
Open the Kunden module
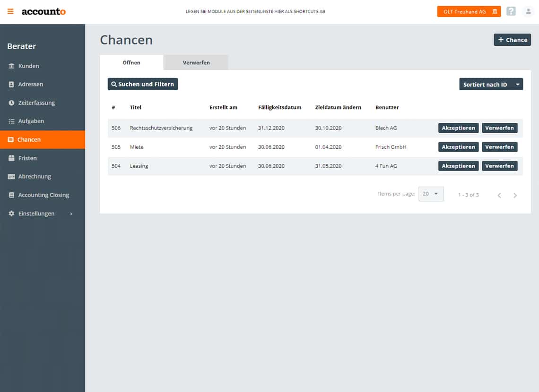[x=43, y=66]
